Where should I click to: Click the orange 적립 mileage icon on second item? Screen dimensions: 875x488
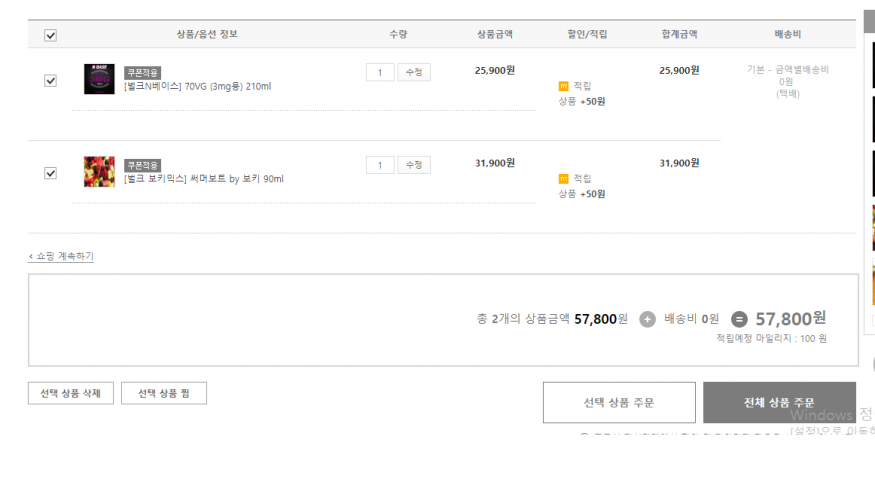point(563,179)
